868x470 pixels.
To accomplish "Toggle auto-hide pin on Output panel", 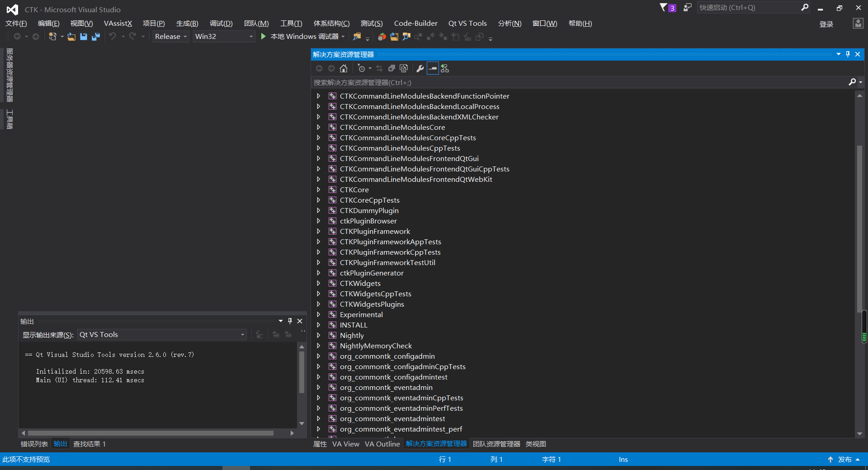I will click(x=290, y=321).
